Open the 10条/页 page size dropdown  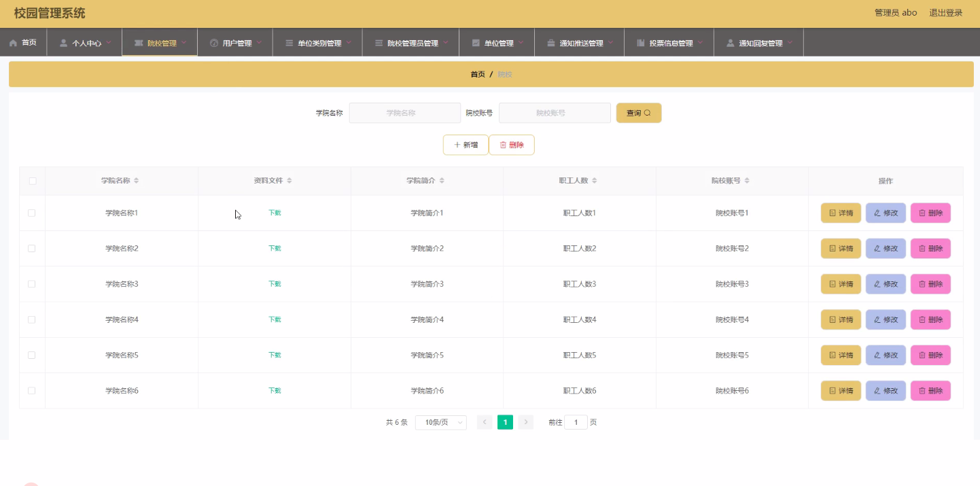point(441,423)
